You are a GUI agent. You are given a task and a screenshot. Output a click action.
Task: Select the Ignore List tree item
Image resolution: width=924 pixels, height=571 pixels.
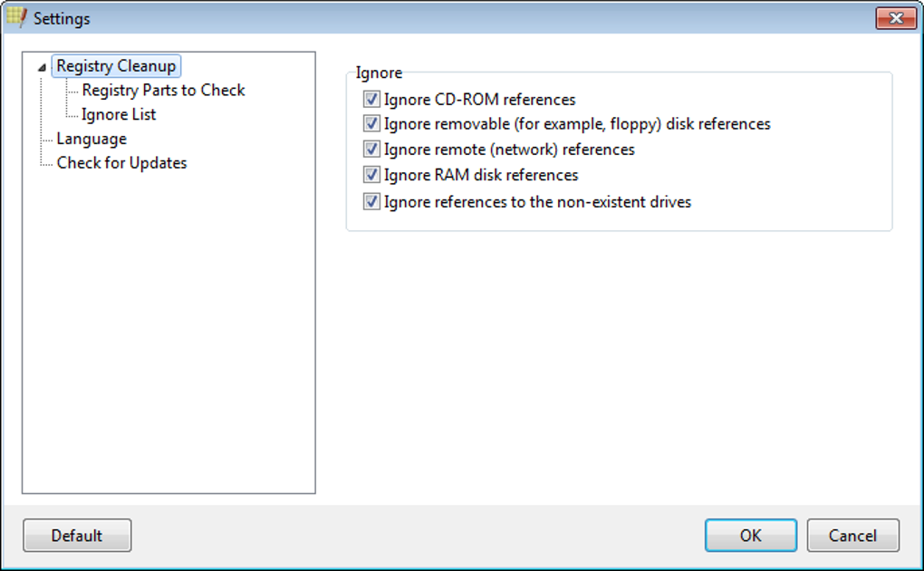pos(119,115)
